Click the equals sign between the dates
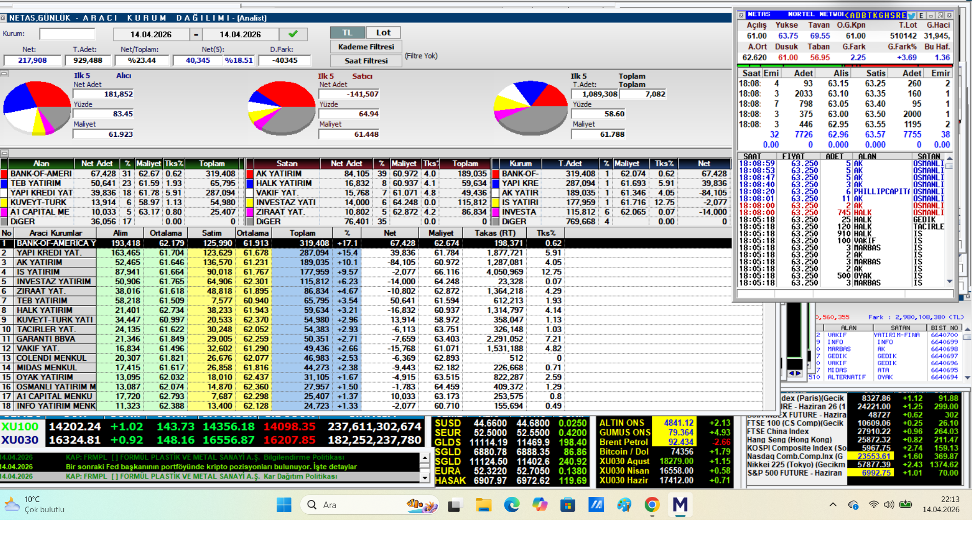The width and height of the screenshot is (980, 551). (195, 34)
